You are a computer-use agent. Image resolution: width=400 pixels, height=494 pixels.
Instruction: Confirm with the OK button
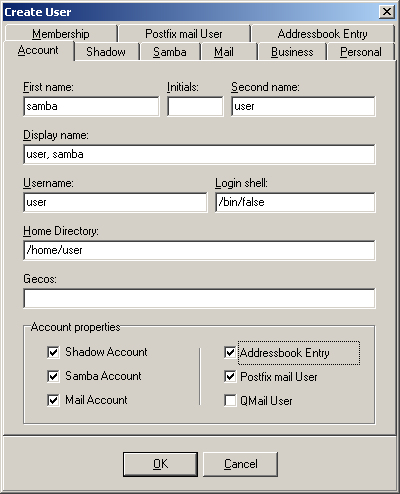[160, 464]
